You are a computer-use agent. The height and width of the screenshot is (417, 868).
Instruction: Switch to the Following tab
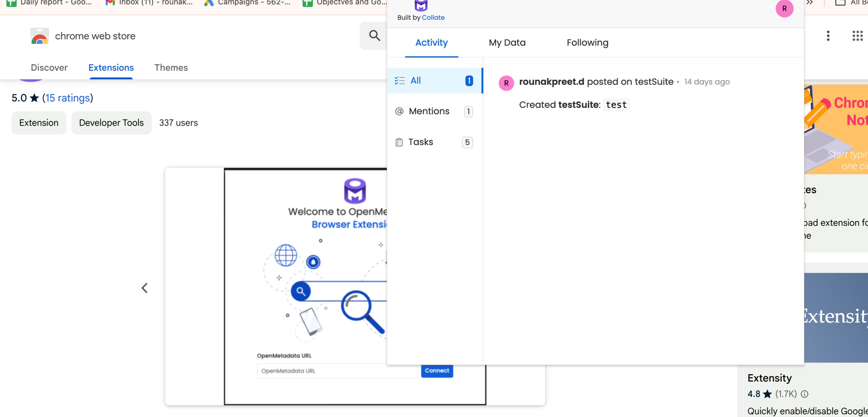coord(587,42)
